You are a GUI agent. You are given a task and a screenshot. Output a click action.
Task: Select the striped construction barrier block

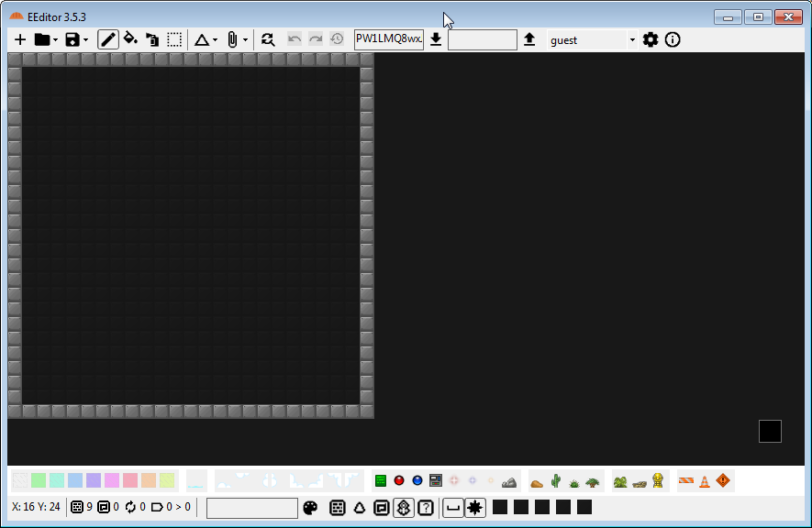click(x=686, y=481)
